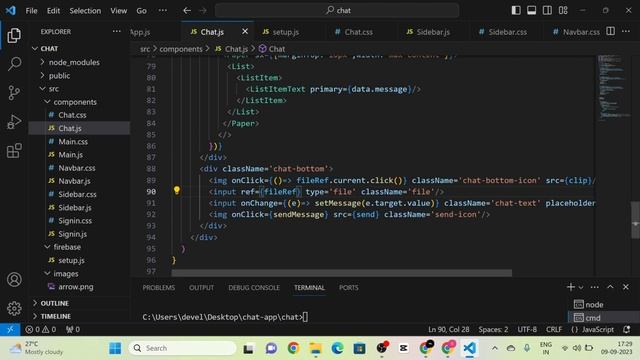
Task: Change indentation via Spaces: 2
Action: [x=493, y=329]
